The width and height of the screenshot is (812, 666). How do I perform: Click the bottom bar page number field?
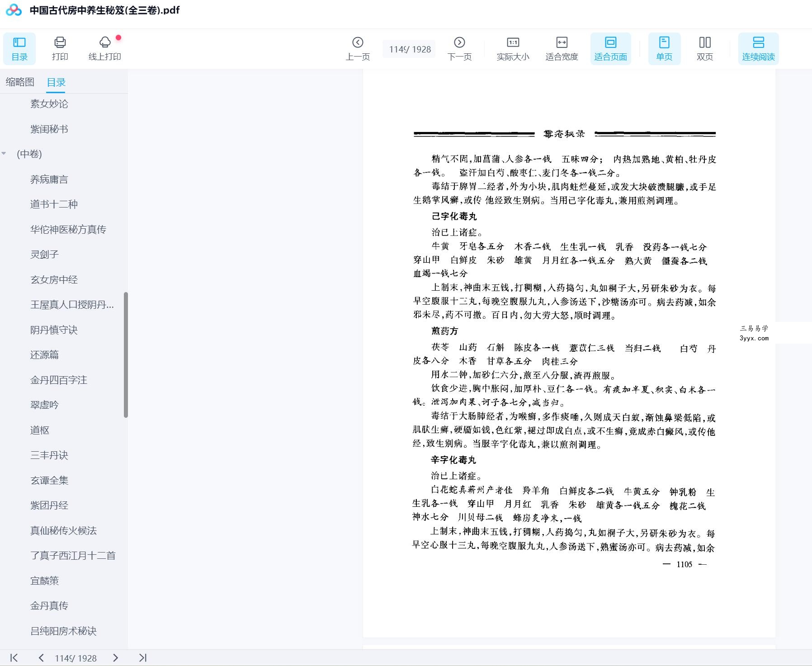point(76,658)
